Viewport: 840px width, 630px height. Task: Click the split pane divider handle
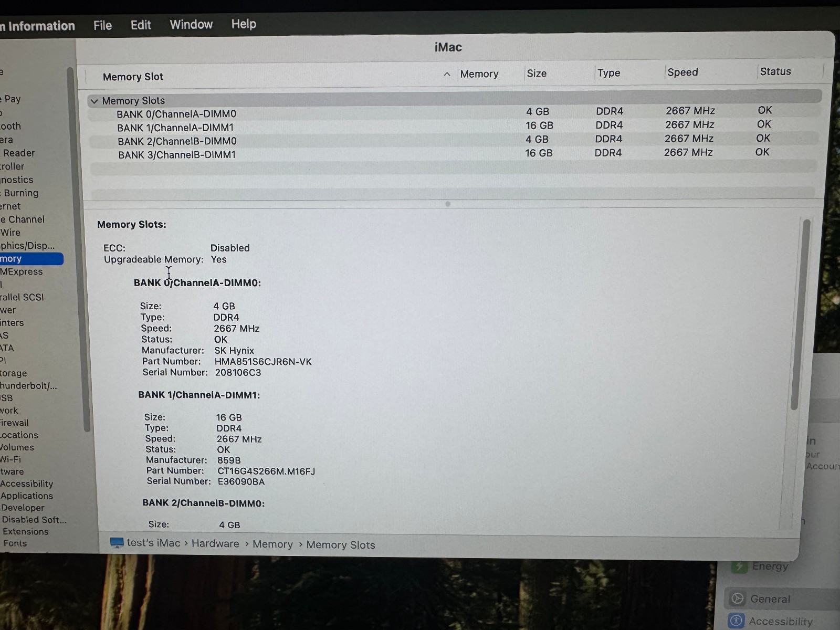coord(448,204)
